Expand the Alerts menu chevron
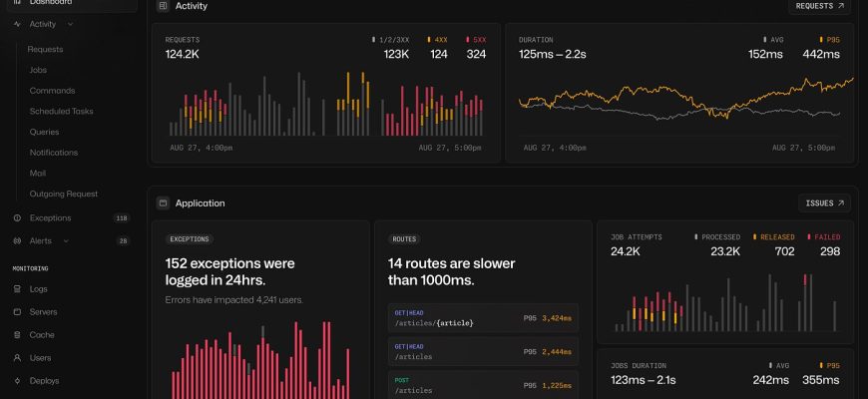868x399 pixels. tap(66, 240)
